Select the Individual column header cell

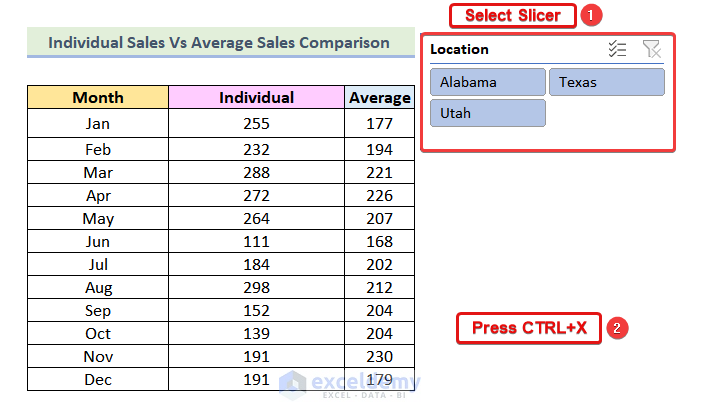tap(256, 97)
